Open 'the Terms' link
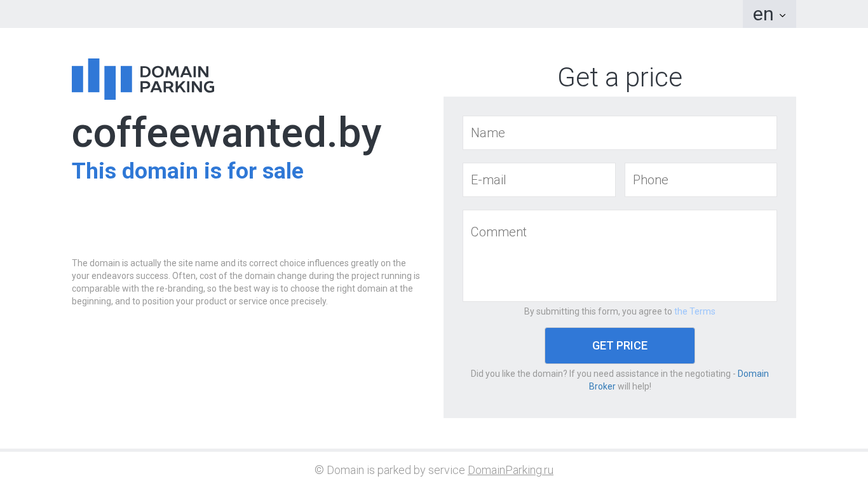Viewport: 868px width, 488px height. pos(695,311)
